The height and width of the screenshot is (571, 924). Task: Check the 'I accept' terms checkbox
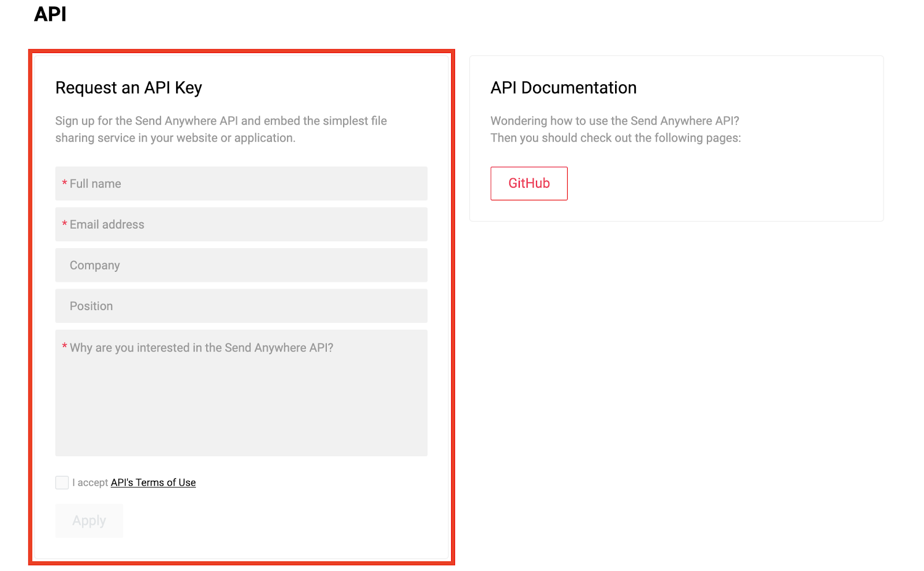(62, 483)
